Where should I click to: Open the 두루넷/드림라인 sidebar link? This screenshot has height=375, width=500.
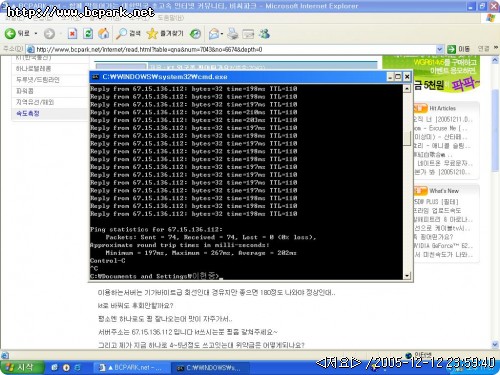[x=38, y=80]
